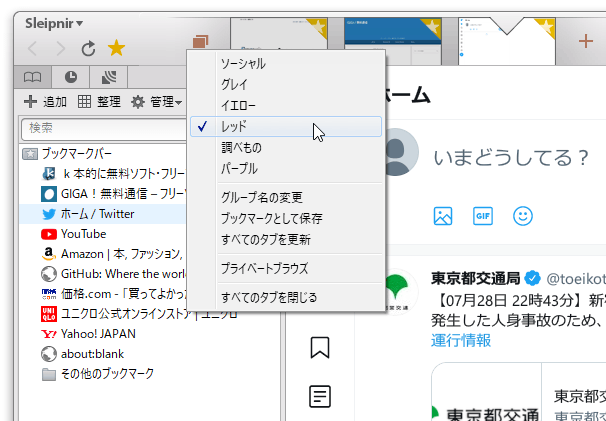Switch to the history clock panel tab

70,77
